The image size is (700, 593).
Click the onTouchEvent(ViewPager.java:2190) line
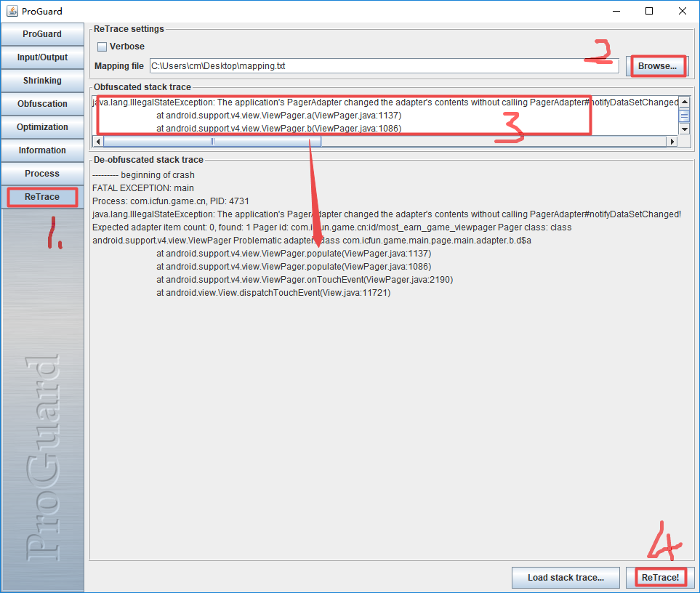click(305, 280)
